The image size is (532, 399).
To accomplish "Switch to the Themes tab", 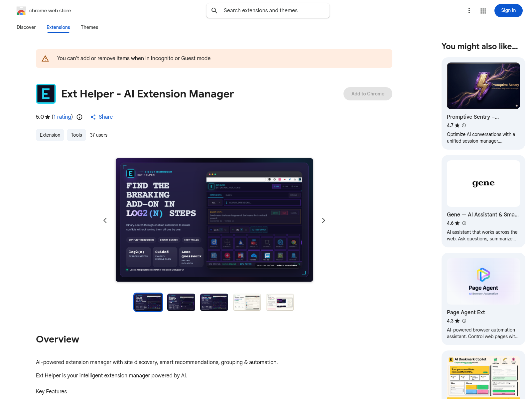I will point(89,27).
